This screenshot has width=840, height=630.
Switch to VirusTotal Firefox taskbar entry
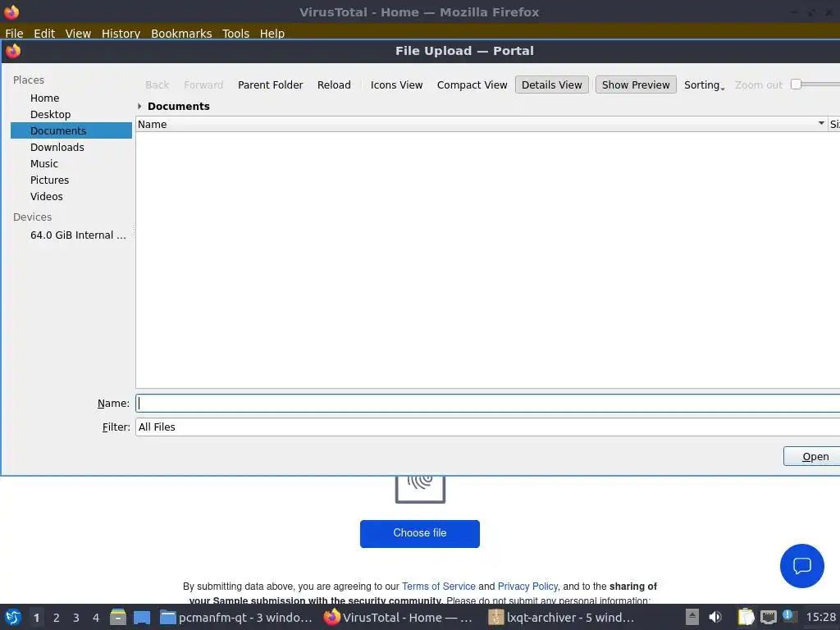pyautogui.click(x=398, y=617)
